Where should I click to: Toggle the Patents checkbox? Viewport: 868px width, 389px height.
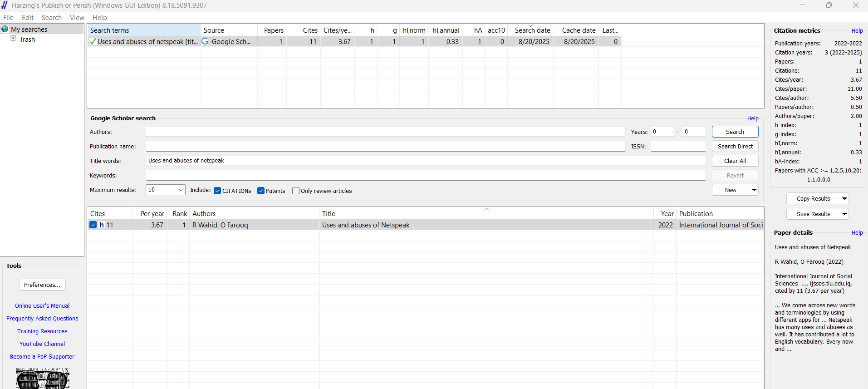(261, 191)
